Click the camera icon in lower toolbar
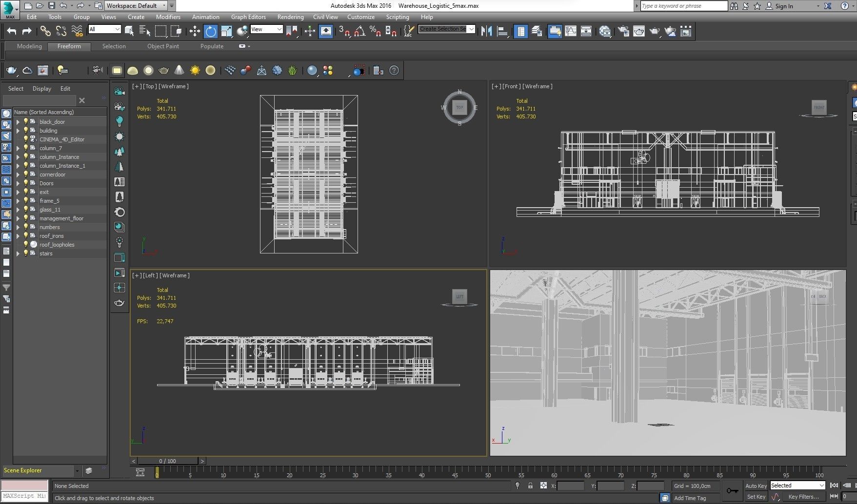This screenshot has height=504, width=857. tap(97, 71)
